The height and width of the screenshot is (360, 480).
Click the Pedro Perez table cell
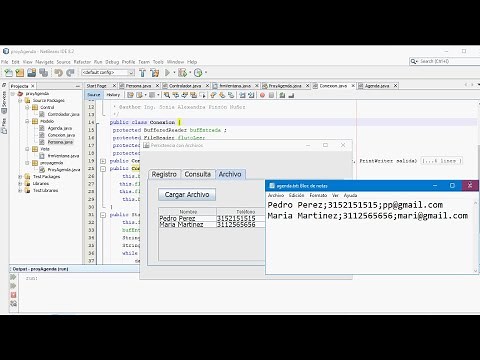click(188, 218)
